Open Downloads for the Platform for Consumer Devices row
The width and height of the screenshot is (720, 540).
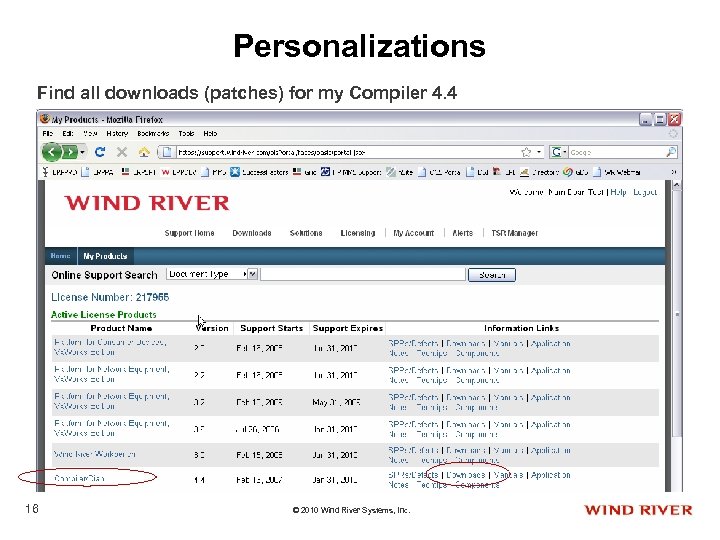click(x=466, y=343)
